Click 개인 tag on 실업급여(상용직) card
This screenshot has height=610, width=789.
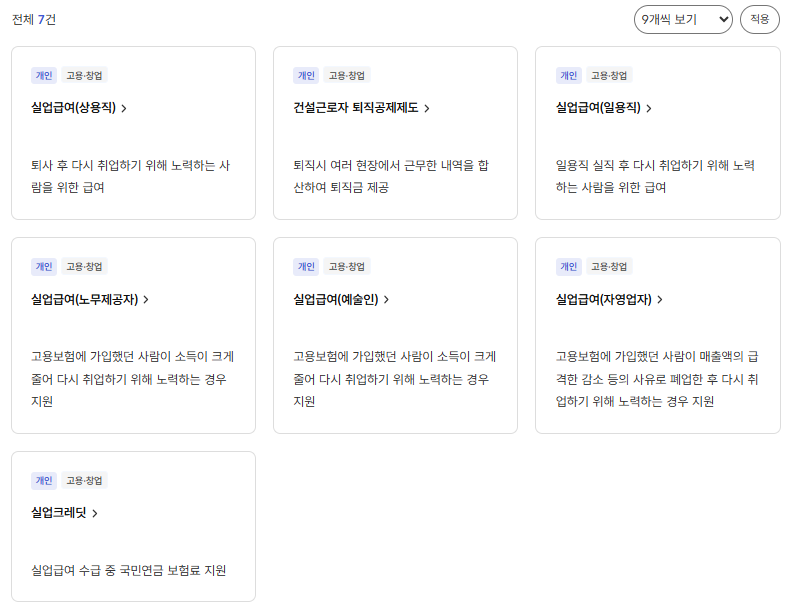pos(43,75)
